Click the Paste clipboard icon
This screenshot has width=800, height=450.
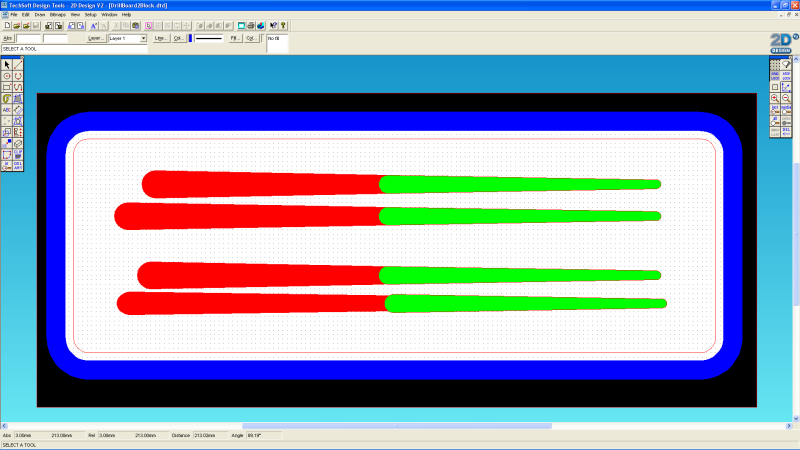136,26
